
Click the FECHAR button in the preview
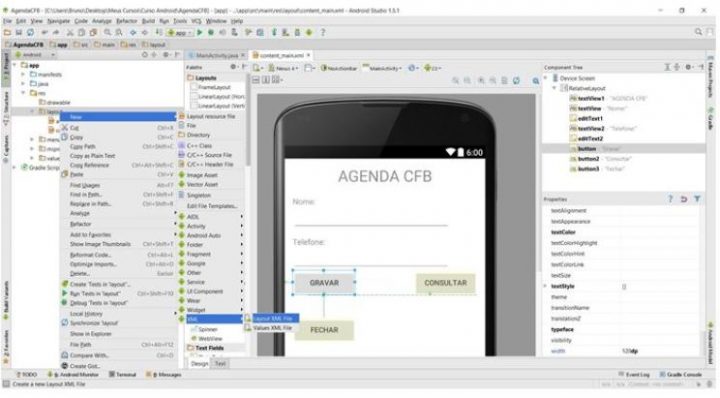[x=324, y=330]
